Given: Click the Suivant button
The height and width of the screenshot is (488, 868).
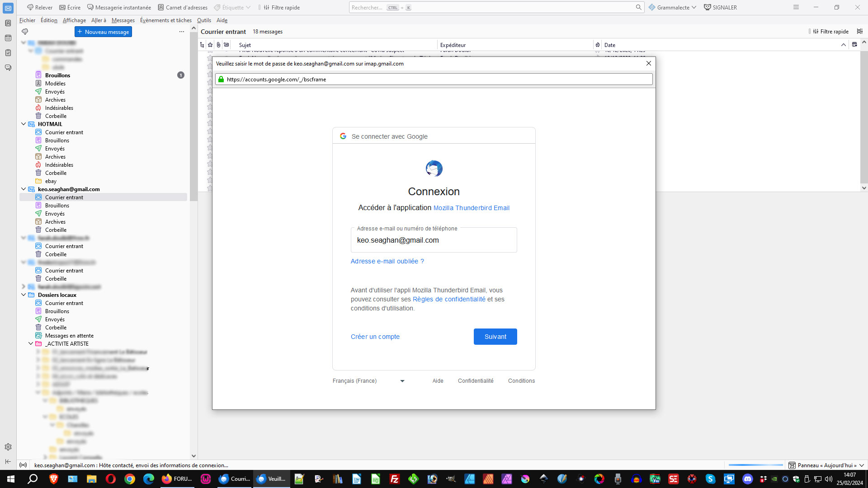Looking at the screenshot, I should point(495,337).
